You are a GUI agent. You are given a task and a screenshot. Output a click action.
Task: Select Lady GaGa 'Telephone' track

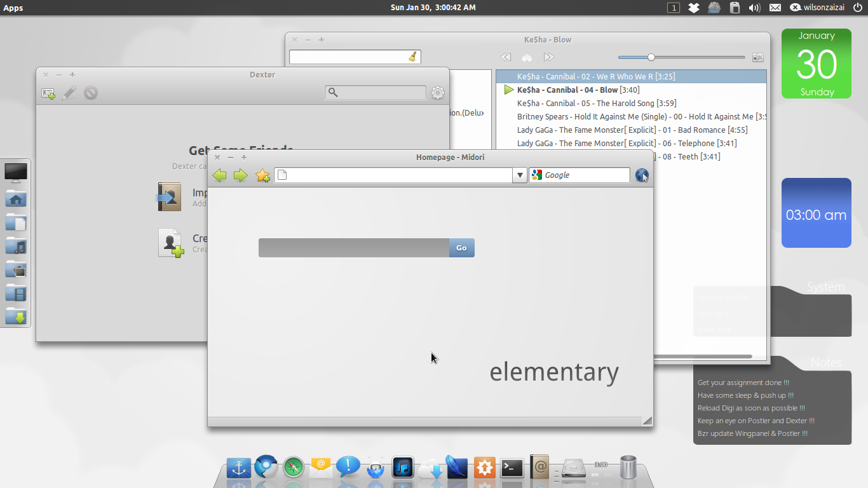[x=631, y=143]
